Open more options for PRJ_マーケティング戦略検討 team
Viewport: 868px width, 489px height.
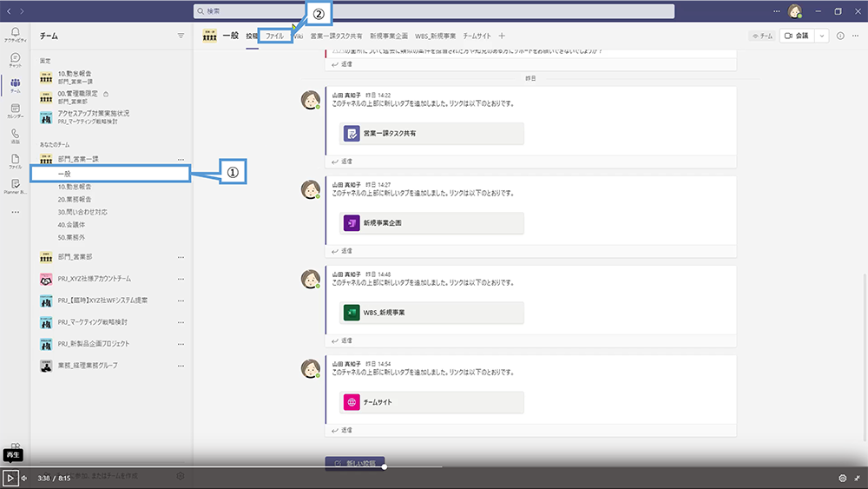181,322
